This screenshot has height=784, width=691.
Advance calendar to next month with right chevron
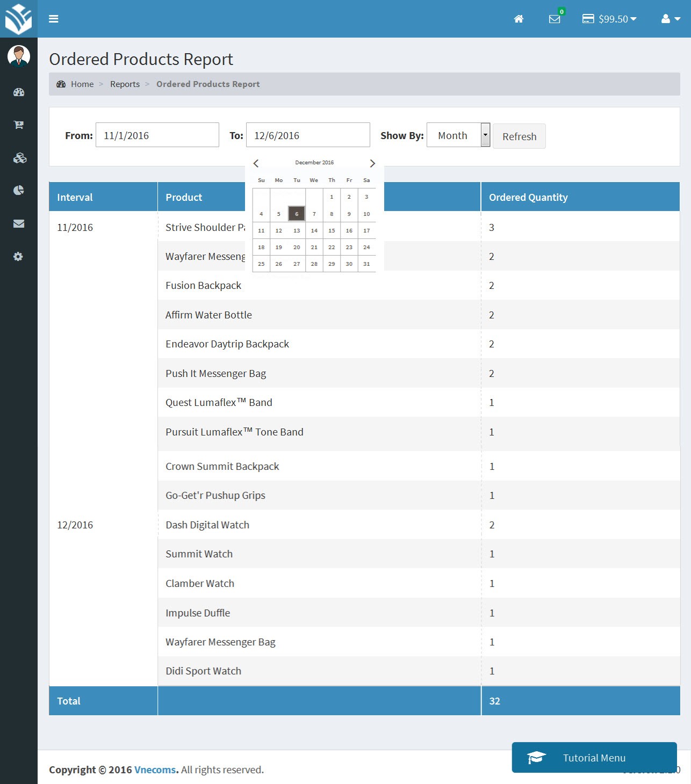[x=372, y=163]
